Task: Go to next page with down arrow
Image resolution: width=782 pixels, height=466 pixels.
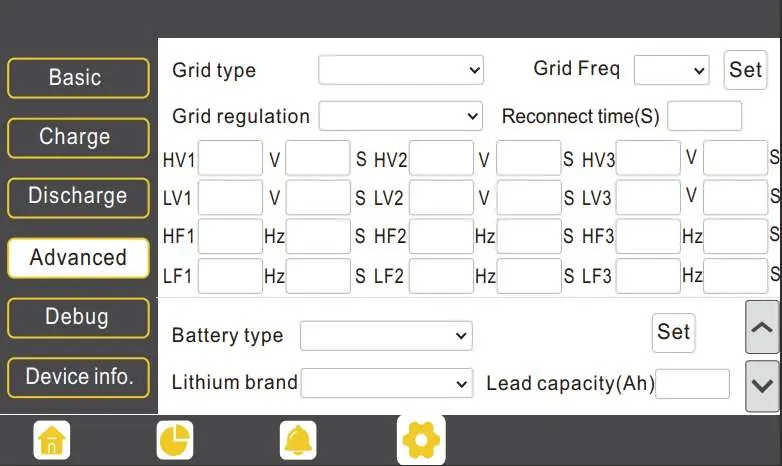Action: [x=762, y=386]
